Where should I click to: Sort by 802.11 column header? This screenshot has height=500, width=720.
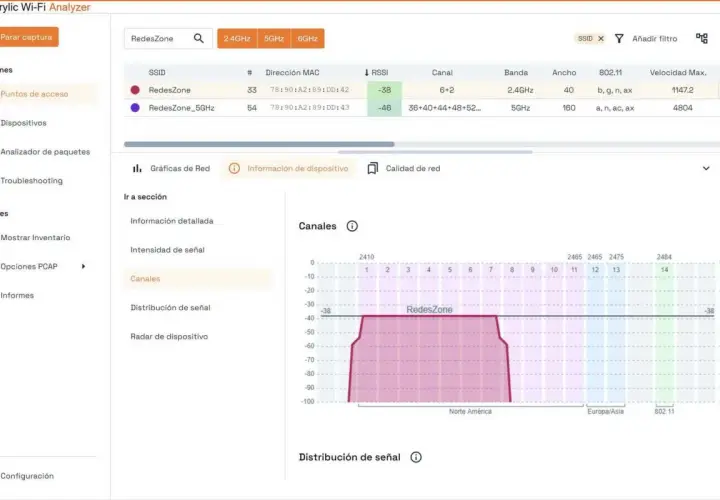coord(610,73)
